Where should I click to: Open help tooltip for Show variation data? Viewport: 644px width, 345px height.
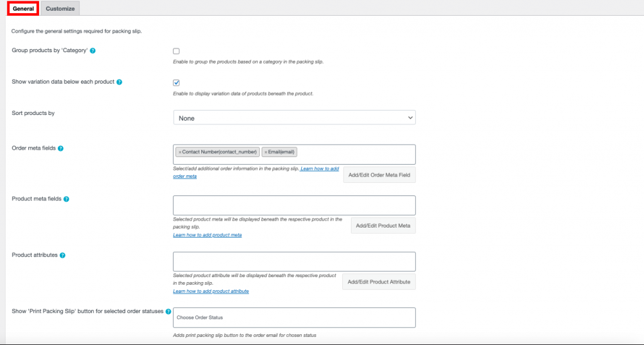[x=119, y=82]
